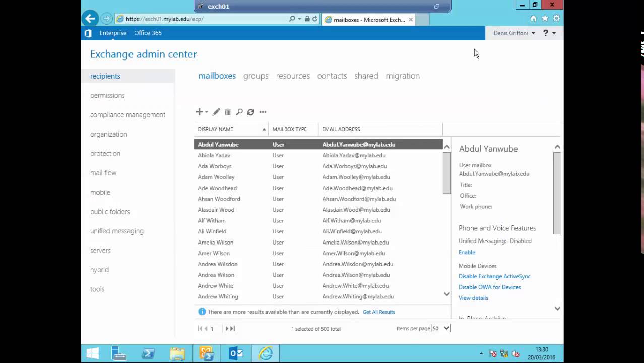Sort by the EMAIL ADDRESS column header

point(380,129)
